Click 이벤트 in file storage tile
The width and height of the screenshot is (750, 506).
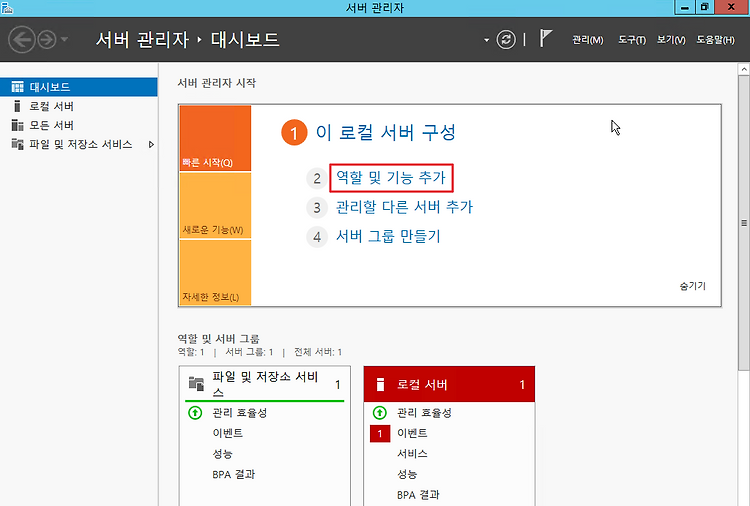(x=228, y=433)
